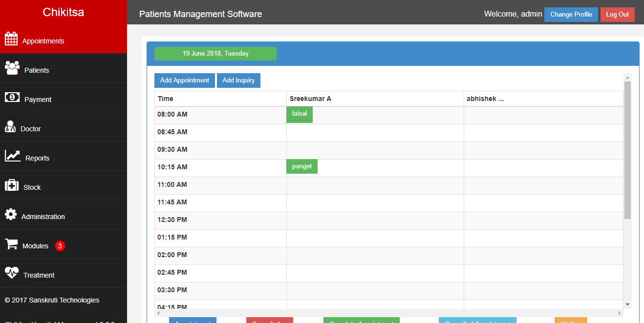The width and height of the screenshot is (644, 323).
Task: Click the Appointments calendar icon
Action: 11,39
